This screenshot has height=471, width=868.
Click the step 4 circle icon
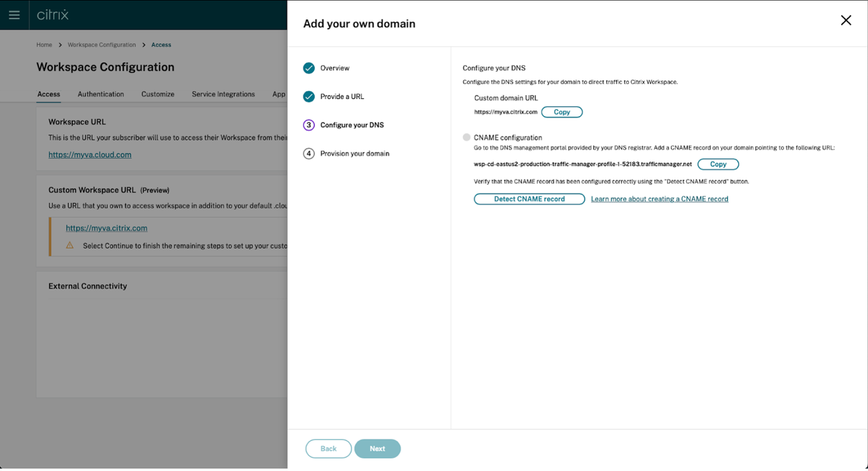point(309,154)
